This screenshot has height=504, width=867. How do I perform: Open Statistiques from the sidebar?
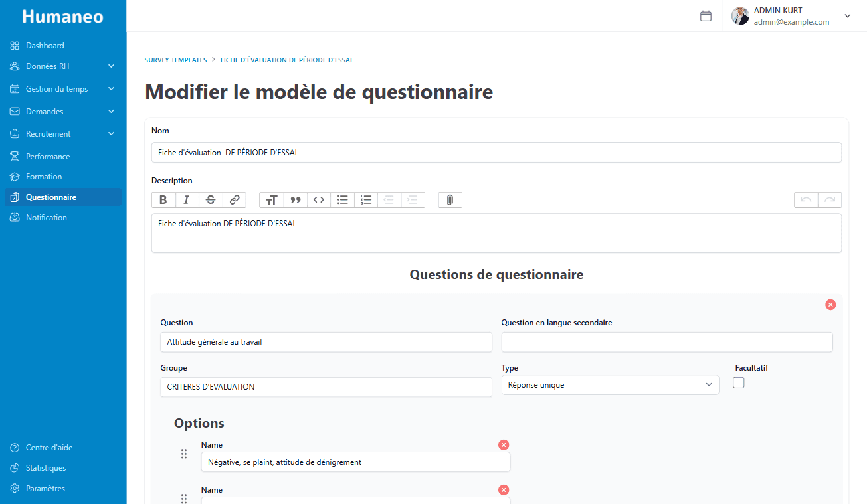click(x=46, y=468)
